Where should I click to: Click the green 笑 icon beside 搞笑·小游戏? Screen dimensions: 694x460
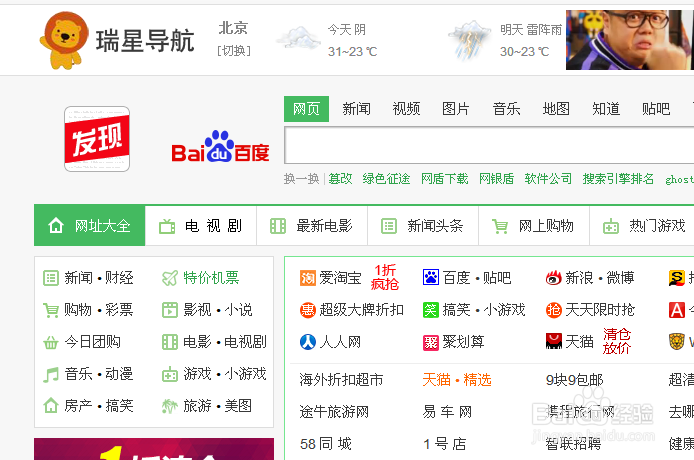pos(431,310)
